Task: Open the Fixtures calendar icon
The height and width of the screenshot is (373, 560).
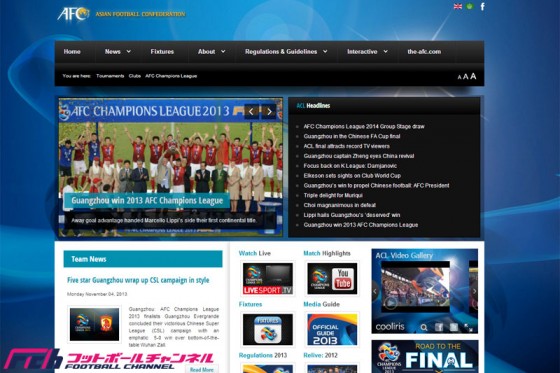Action: (x=268, y=329)
